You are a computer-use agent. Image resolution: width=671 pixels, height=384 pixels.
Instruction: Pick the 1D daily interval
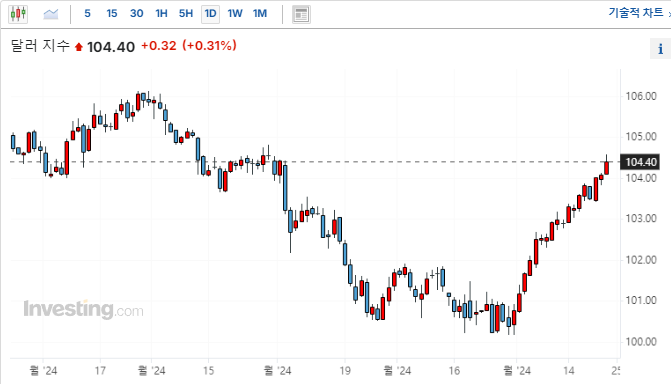pyautogui.click(x=211, y=14)
